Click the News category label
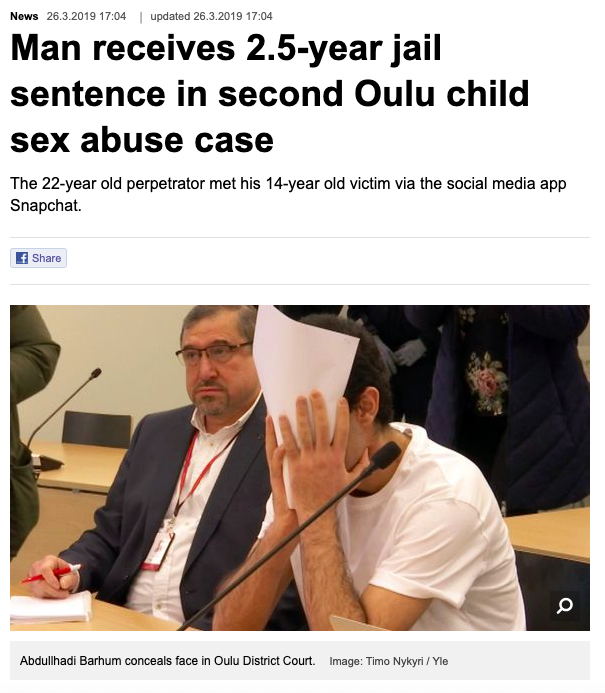 click(x=24, y=16)
